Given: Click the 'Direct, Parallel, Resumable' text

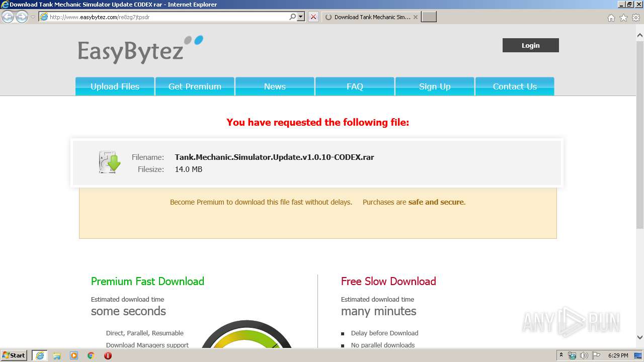Looking at the screenshot, I should (144, 333).
